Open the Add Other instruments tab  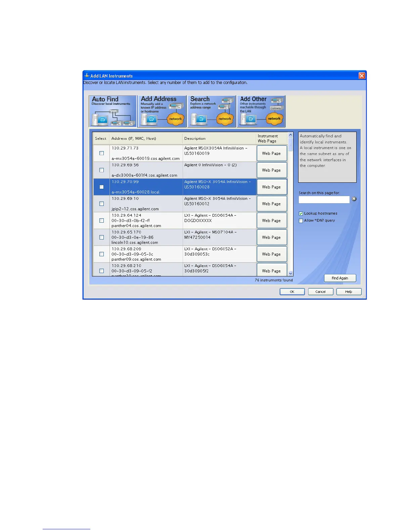[261, 111]
